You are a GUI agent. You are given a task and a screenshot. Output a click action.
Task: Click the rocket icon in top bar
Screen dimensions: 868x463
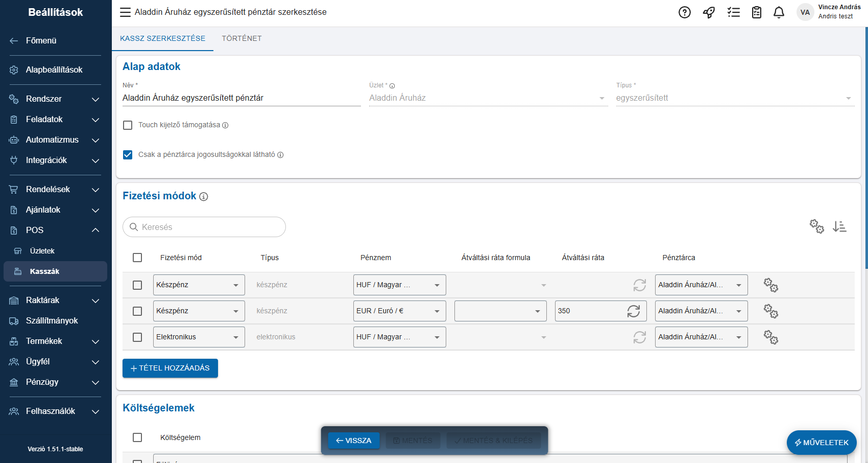point(709,12)
